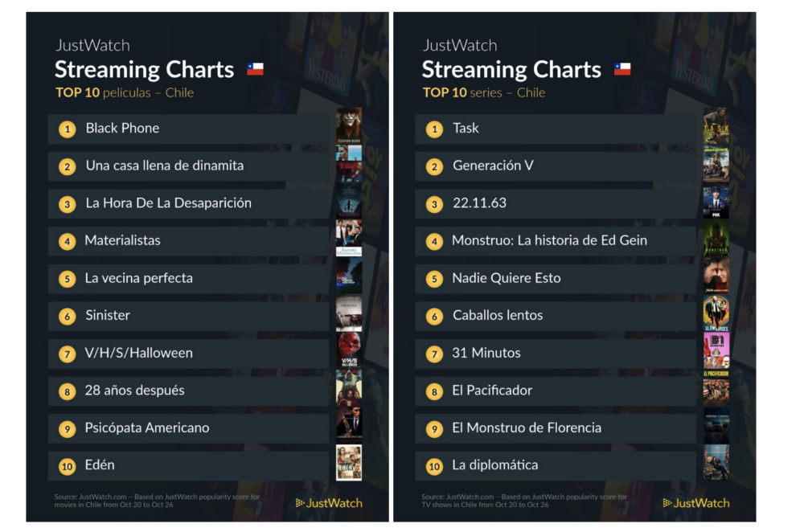Click the 31 Minutos poster thumbnail
Screen dimensions: 804x532
(716, 351)
